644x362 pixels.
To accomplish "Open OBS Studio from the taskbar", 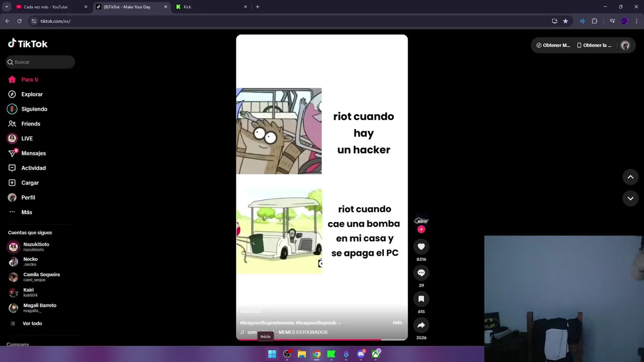I will point(287,354).
